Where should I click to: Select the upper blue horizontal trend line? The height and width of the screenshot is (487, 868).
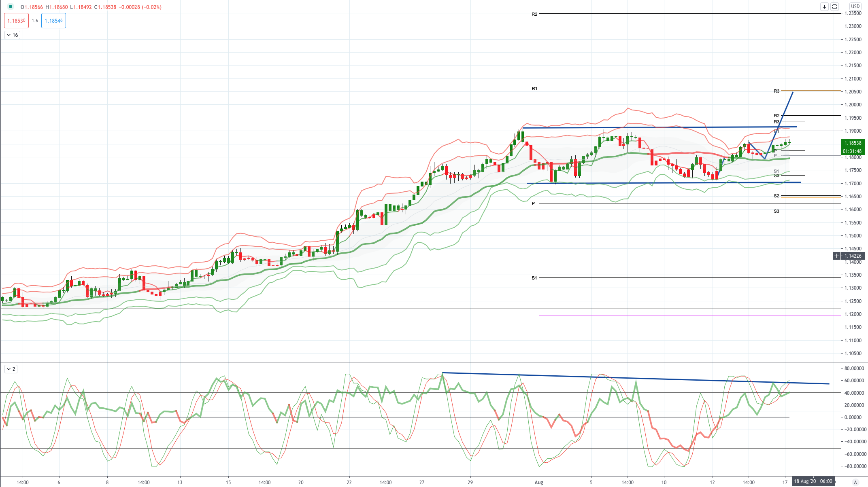[x=660, y=127]
